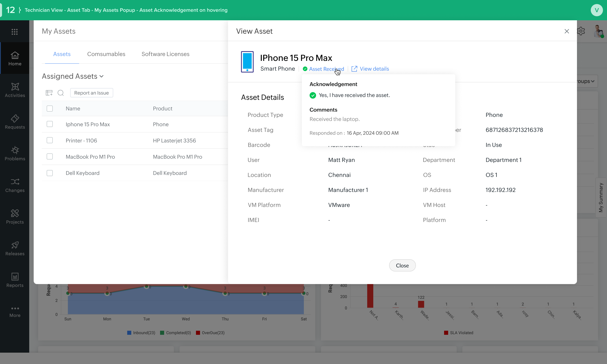Select all assets with header checkbox

[x=50, y=108]
